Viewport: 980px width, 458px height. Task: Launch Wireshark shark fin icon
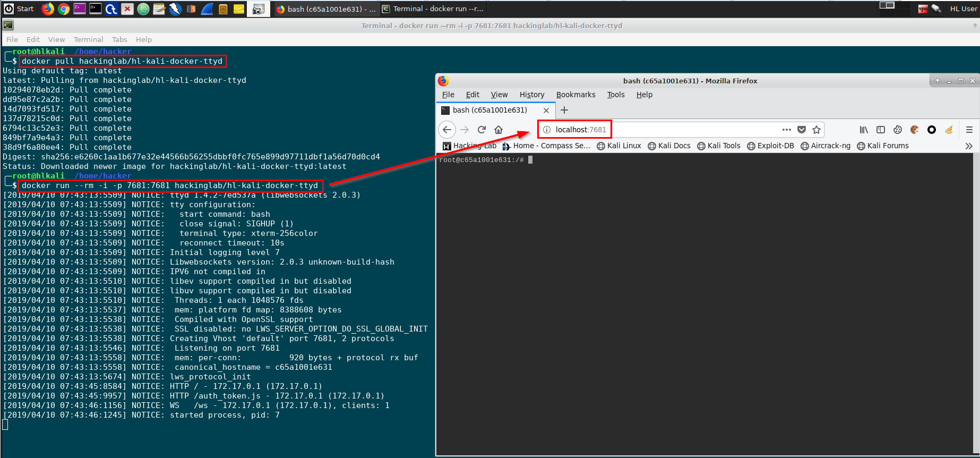pyautogui.click(x=207, y=9)
